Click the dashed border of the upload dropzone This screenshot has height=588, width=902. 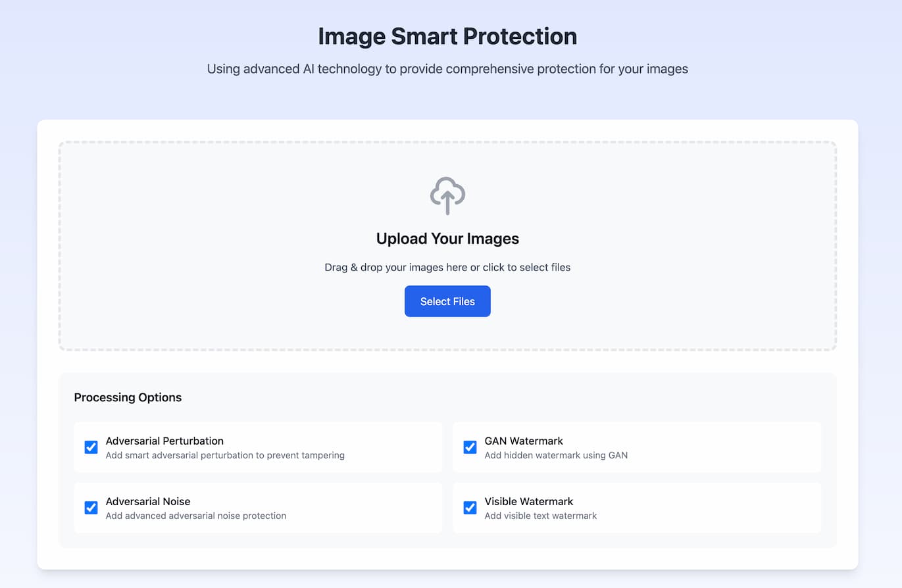tap(447, 142)
